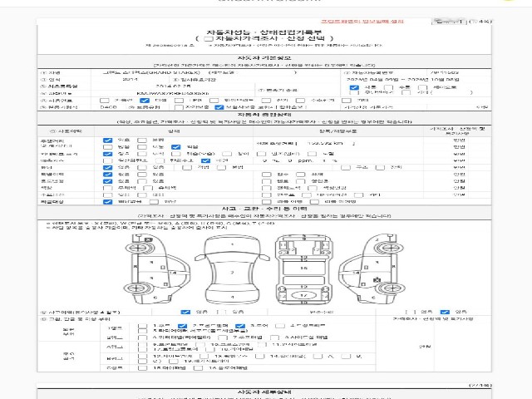Click the right side view car diagram
532x399 pixels.
click(372, 268)
